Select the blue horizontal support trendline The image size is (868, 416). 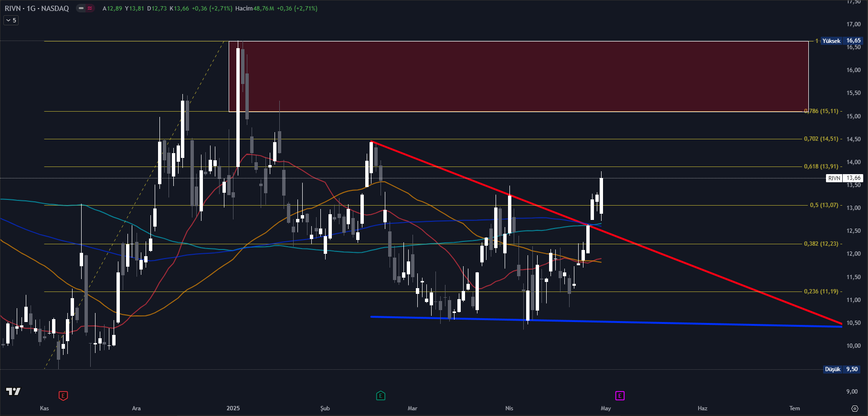tap(606, 322)
